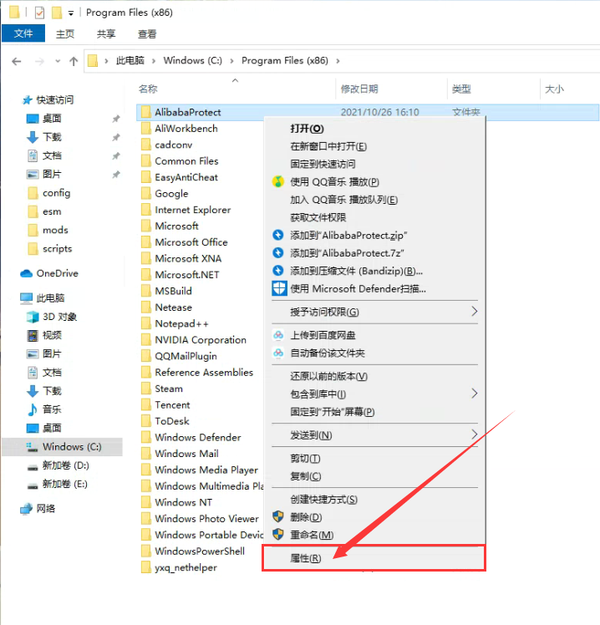The height and width of the screenshot is (625, 600).
Task: Click the back navigation arrow
Action: 16,61
